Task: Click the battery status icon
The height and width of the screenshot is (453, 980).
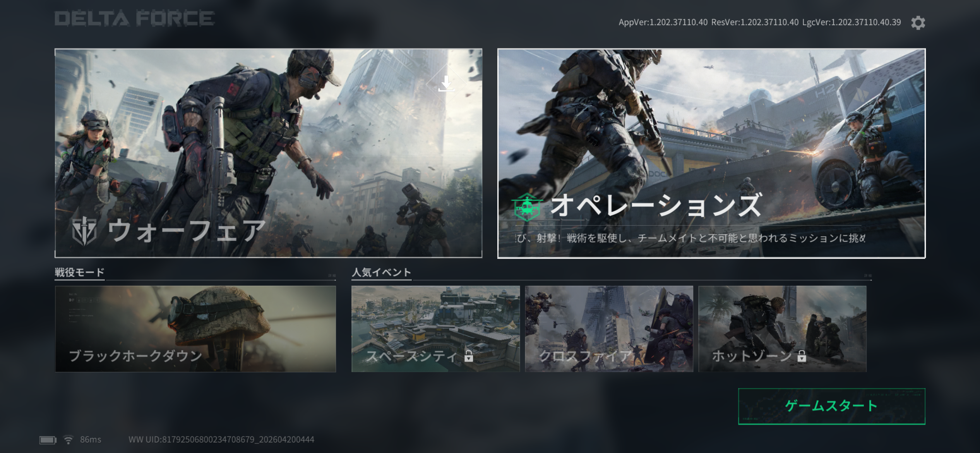Action: 48,440
